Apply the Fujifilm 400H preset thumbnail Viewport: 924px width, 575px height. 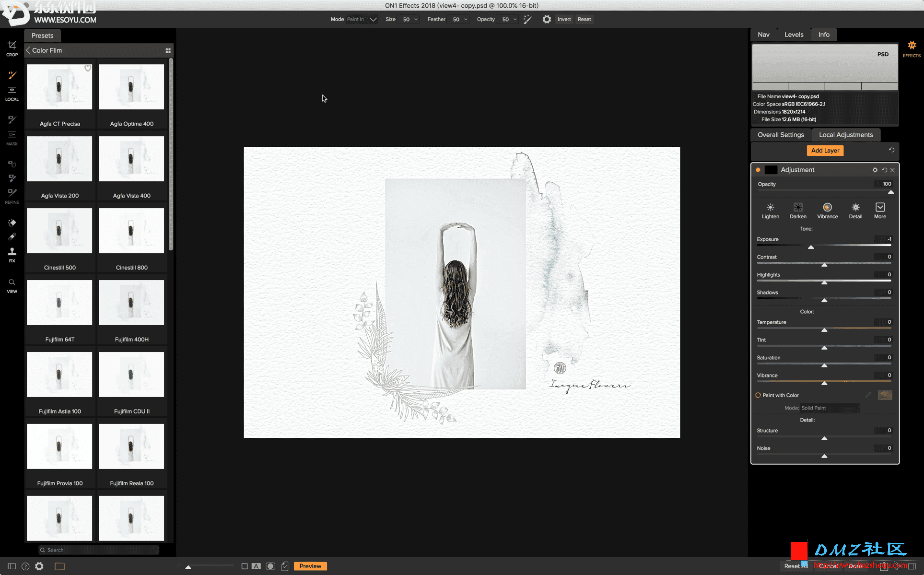(131, 303)
